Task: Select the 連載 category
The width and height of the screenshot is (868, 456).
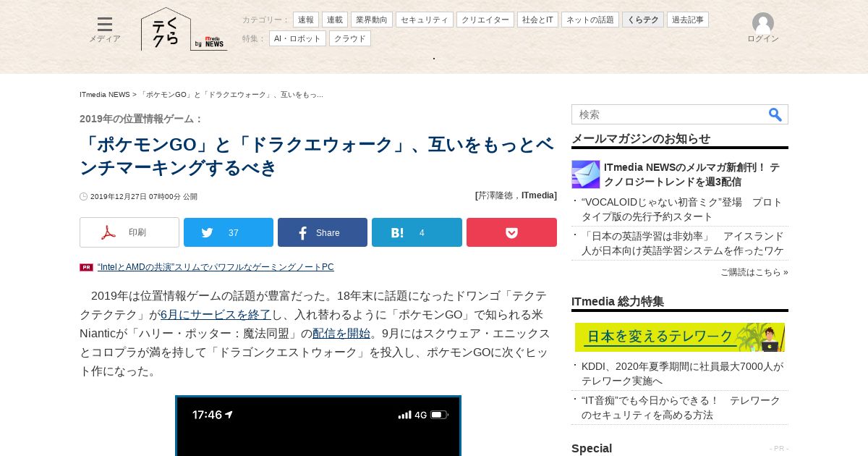Action: click(x=335, y=20)
